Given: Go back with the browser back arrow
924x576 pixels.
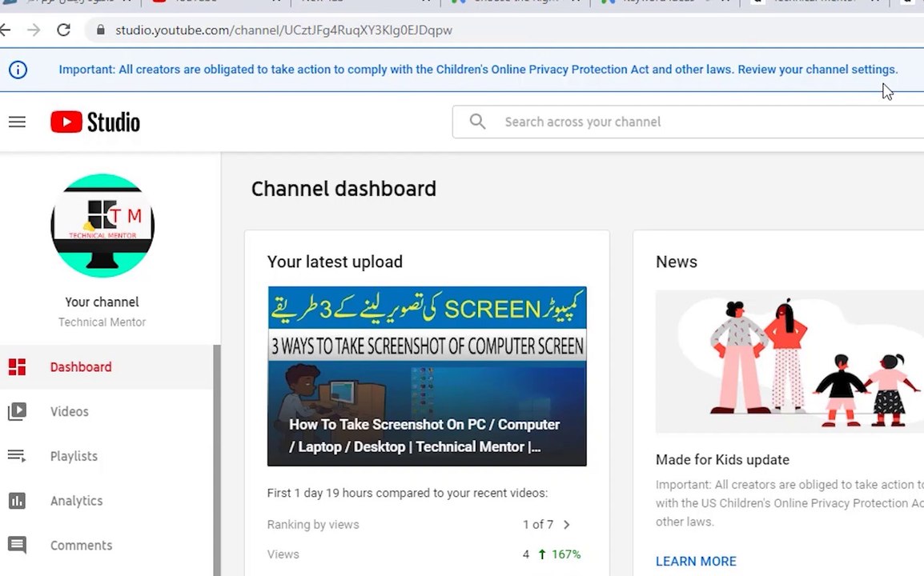Looking at the screenshot, I should pos(6,30).
